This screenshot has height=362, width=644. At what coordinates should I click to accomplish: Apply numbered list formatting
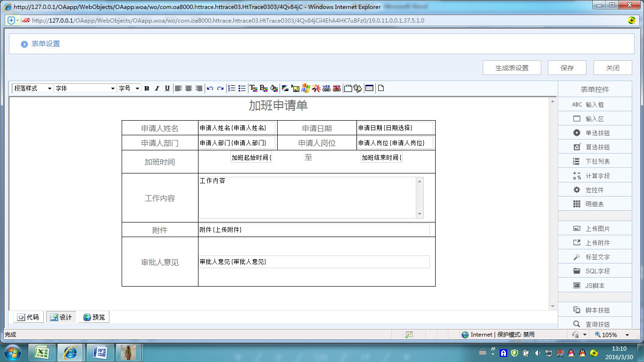pyautogui.click(x=231, y=88)
